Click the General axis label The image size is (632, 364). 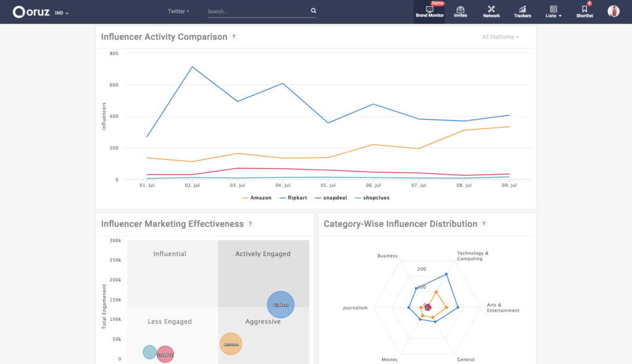point(465,360)
